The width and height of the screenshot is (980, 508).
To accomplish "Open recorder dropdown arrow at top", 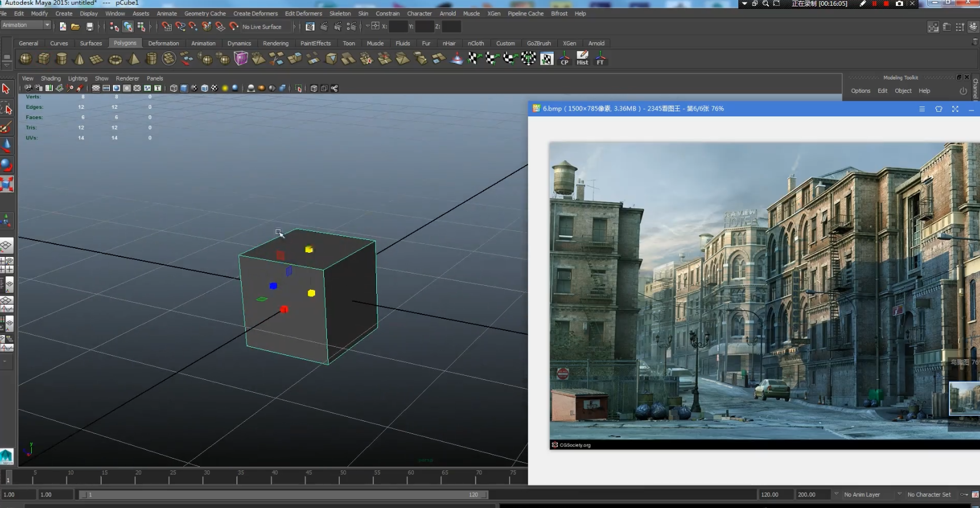I will [744, 4].
